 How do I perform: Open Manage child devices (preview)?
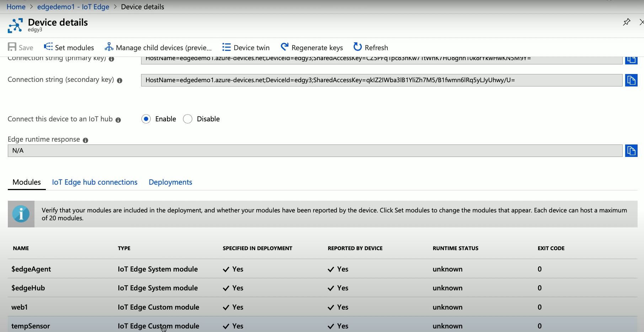pyautogui.click(x=158, y=47)
